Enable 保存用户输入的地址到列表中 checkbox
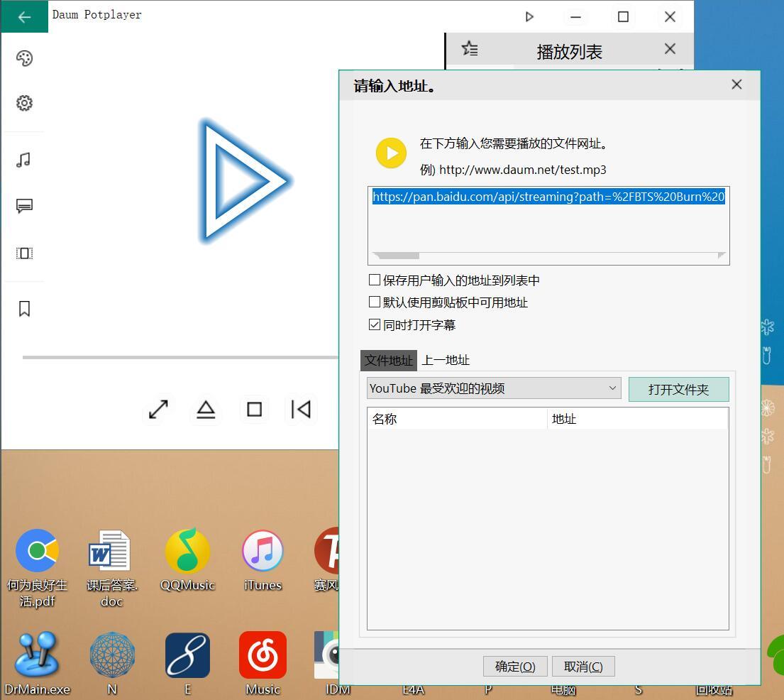 click(x=375, y=280)
